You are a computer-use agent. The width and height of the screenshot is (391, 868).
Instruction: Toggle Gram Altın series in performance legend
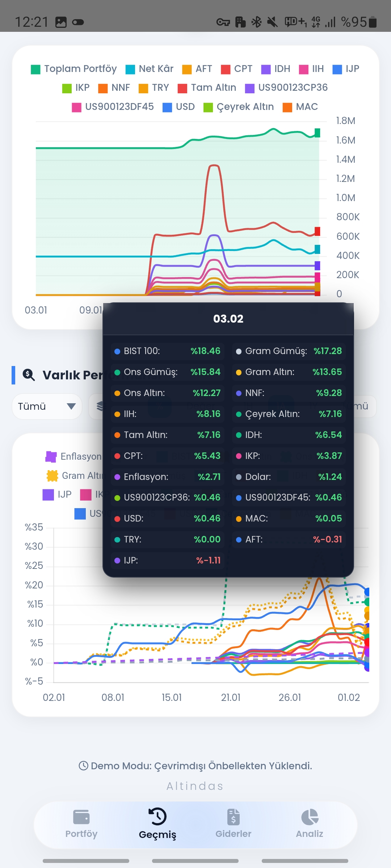75,476
